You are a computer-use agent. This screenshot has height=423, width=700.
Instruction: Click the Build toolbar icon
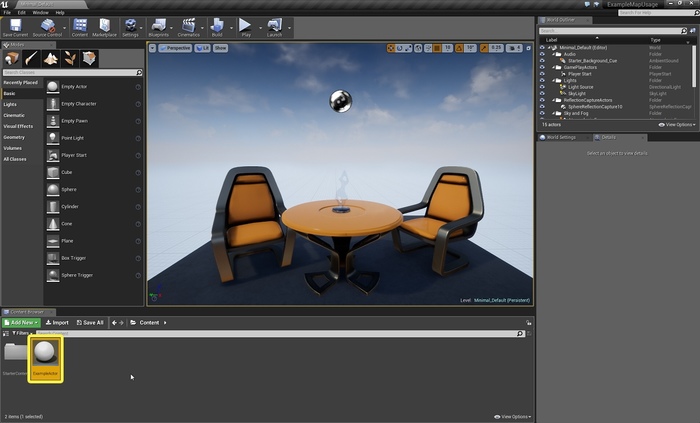coord(217,28)
